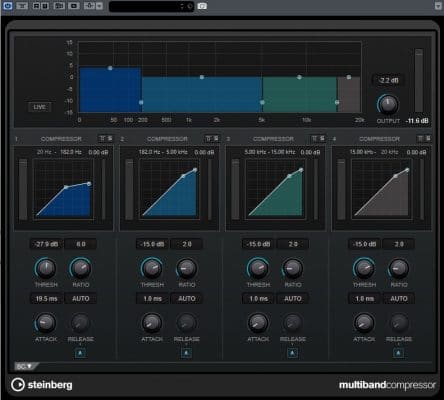
Task: Click the -27.9 dB threshold value field
Action: coord(46,244)
